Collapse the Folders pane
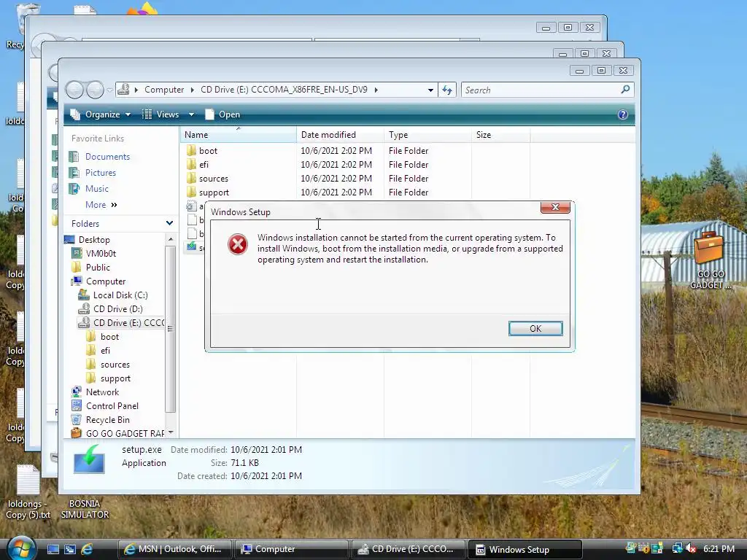Screen dimensions: 747x560 pyautogui.click(x=169, y=223)
